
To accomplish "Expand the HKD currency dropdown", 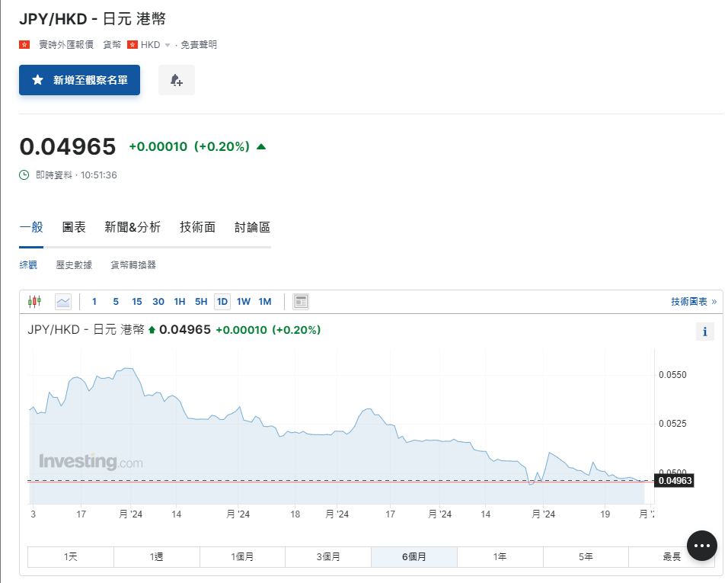I will pyautogui.click(x=167, y=45).
